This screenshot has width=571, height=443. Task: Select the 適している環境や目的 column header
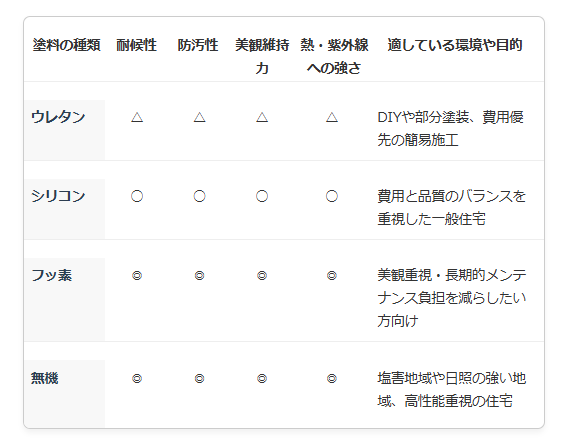tap(455, 45)
